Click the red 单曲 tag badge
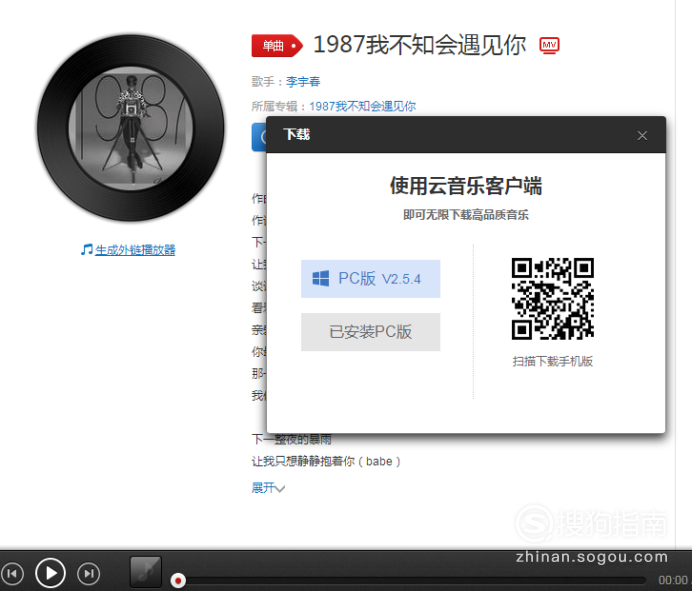 coord(277,45)
